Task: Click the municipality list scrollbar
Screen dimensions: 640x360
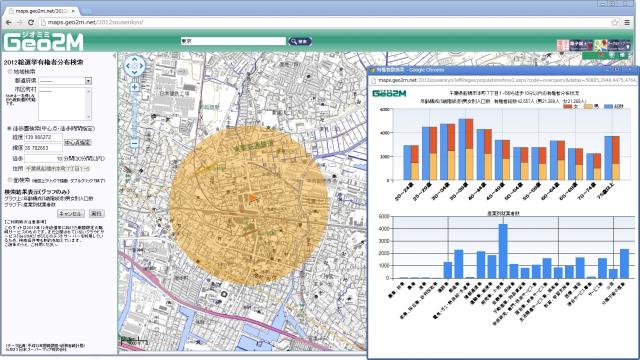Action: tap(89, 104)
